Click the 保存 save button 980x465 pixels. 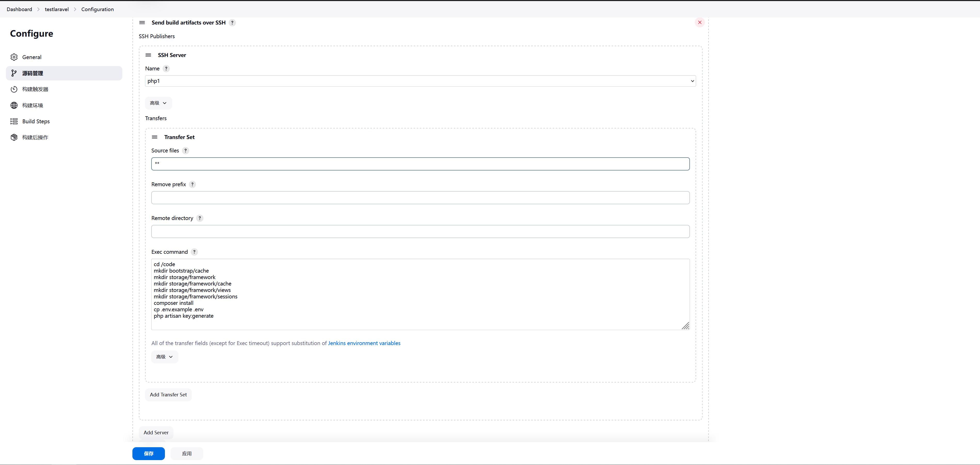point(148,453)
